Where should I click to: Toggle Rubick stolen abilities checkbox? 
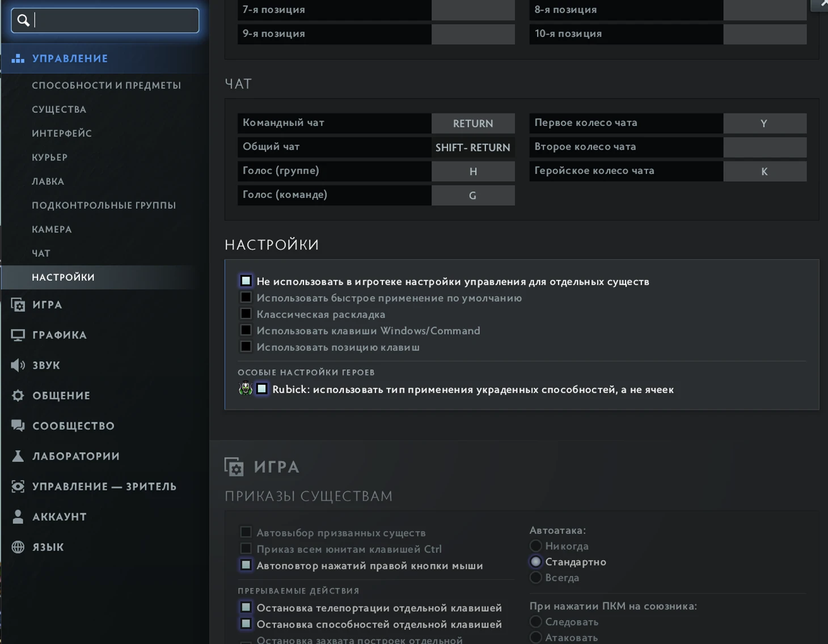[262, 389]
